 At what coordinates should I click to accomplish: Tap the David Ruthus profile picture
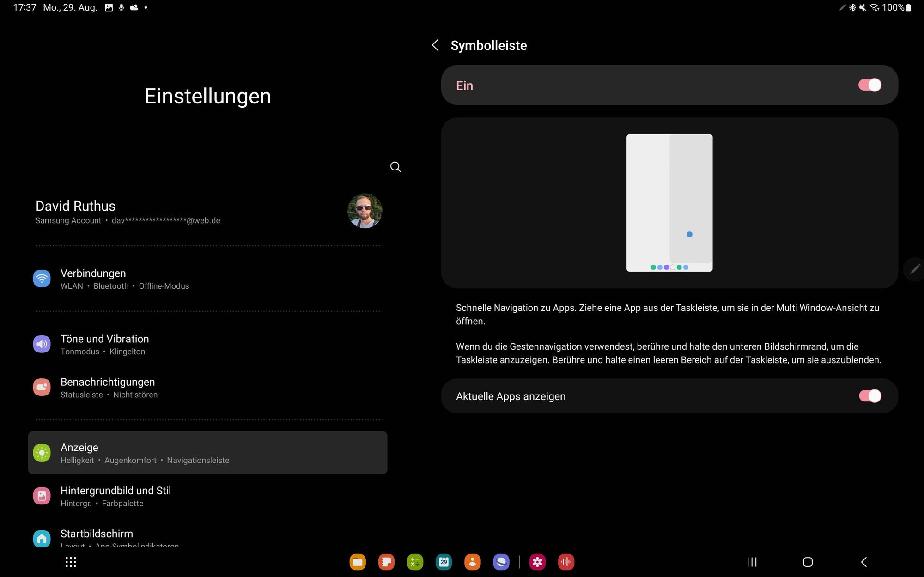pos(365,211)
